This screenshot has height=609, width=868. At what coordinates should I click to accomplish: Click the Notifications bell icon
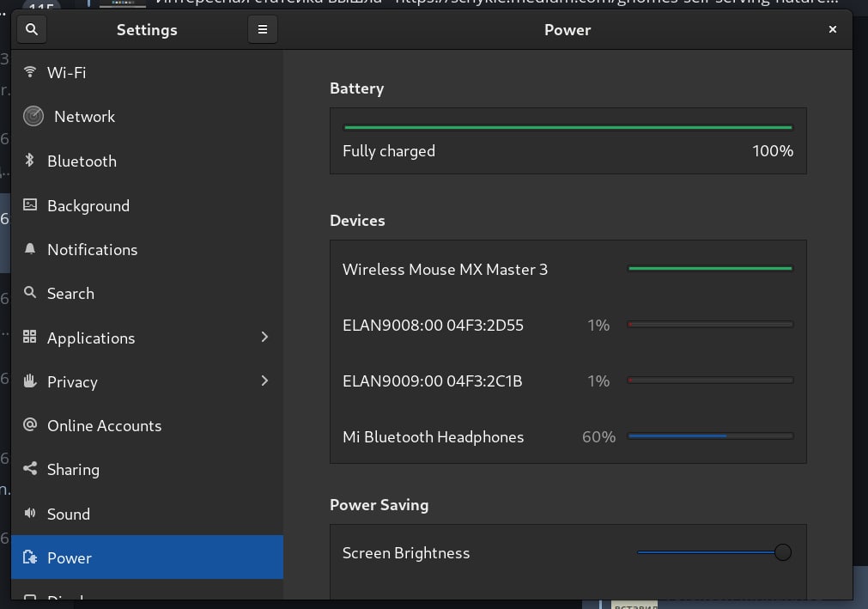30,249
